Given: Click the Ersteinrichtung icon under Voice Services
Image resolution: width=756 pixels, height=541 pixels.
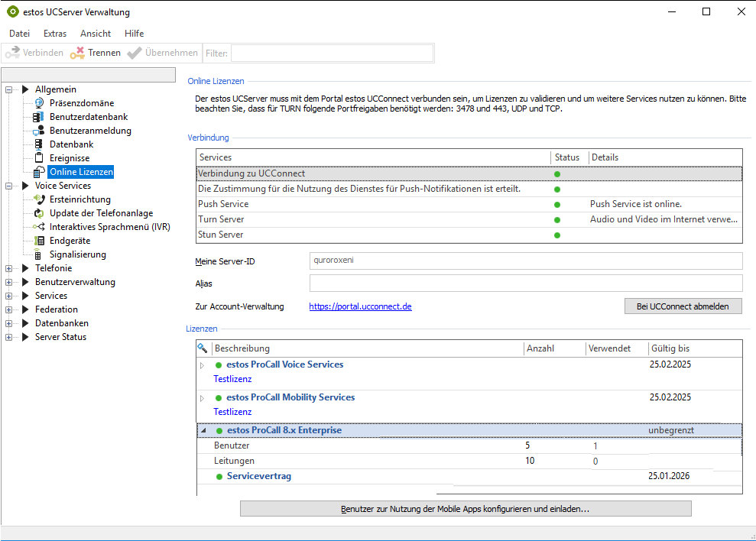Looking at the screenshot, I should 38,199.
